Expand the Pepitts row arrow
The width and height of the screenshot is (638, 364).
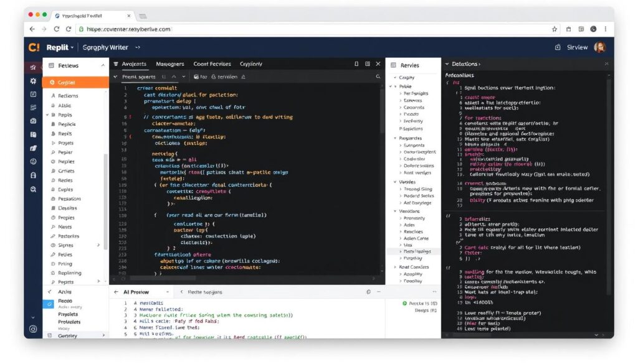pyautogui.click(x=98, y=281)
